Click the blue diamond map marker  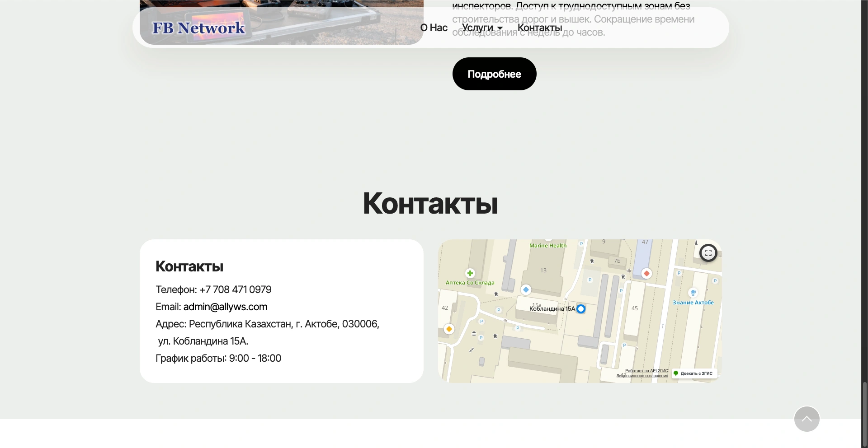tap(526, 289)
